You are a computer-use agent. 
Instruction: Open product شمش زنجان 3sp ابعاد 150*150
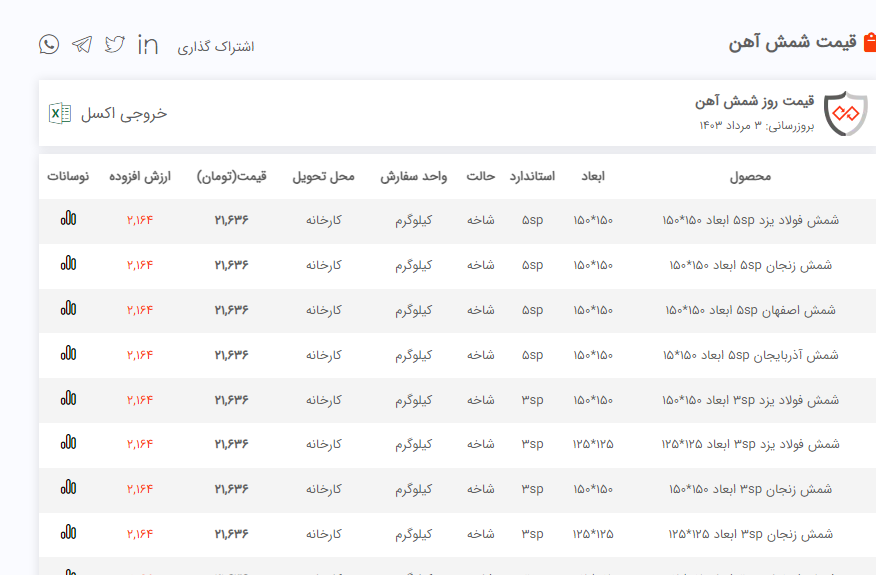coord(750,489)
